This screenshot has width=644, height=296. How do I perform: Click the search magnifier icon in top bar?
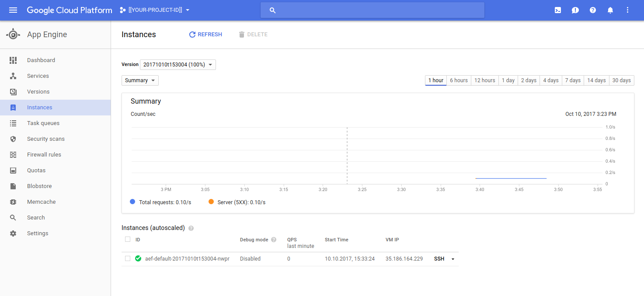272,10
